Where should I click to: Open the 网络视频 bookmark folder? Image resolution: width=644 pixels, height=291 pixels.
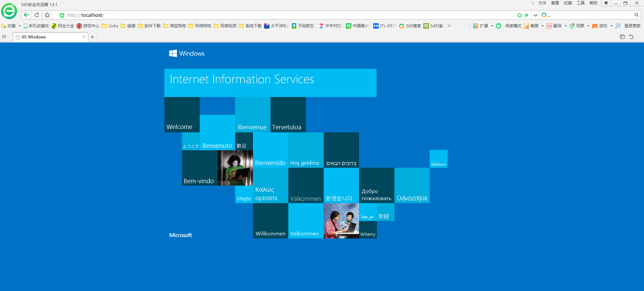225,26
